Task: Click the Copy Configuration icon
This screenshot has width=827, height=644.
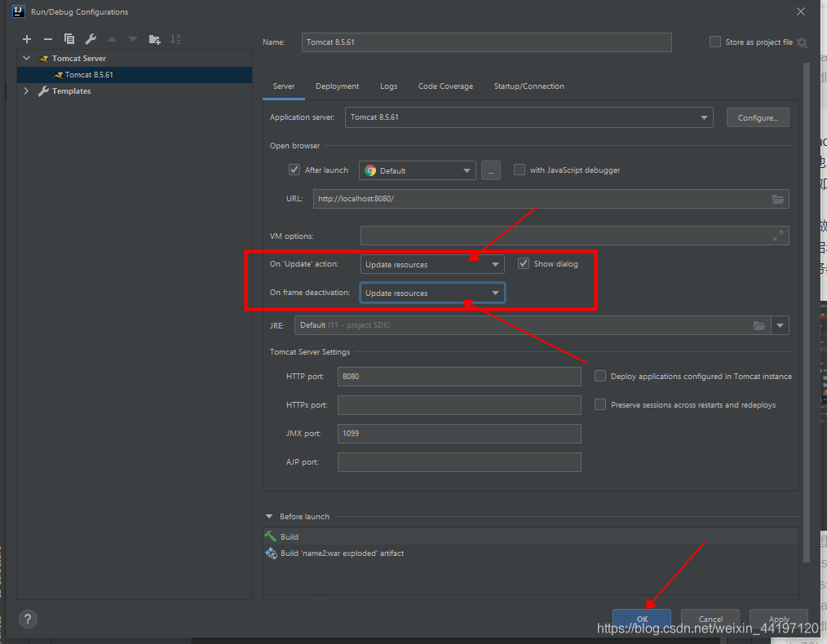Action: 69,39
